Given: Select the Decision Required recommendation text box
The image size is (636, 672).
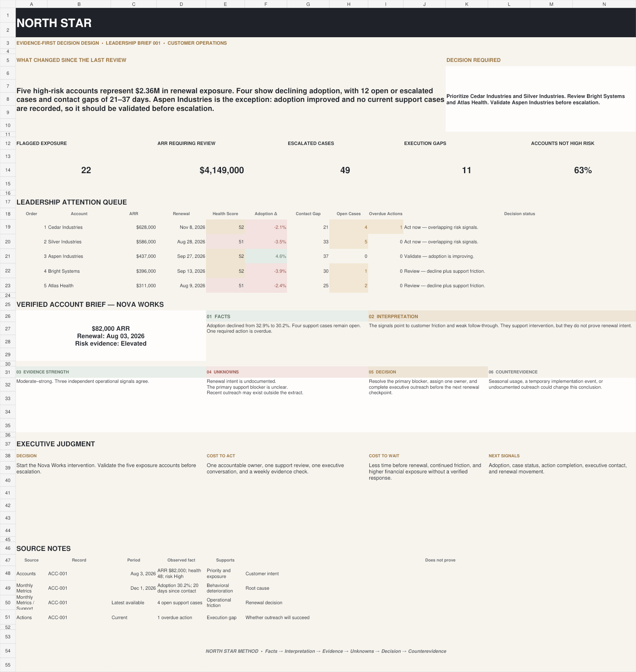Looking at the screenshot, I should coord(540,99).
